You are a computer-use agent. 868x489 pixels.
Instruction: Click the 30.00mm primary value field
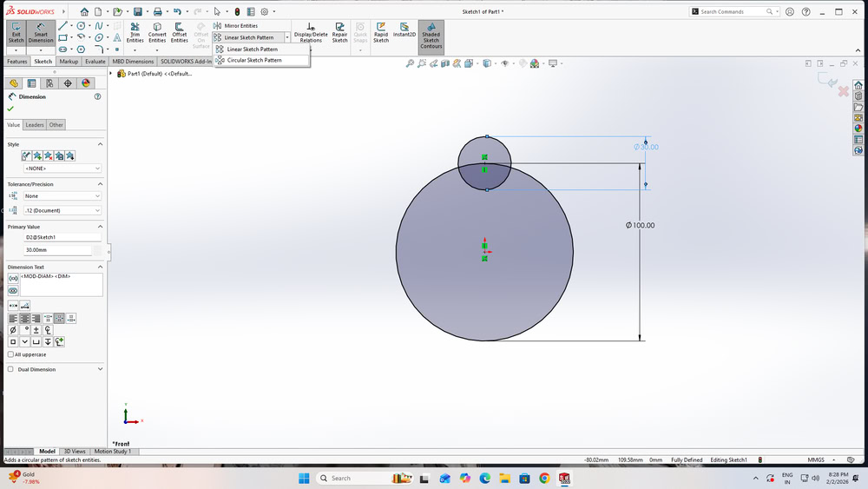(57, 250)
